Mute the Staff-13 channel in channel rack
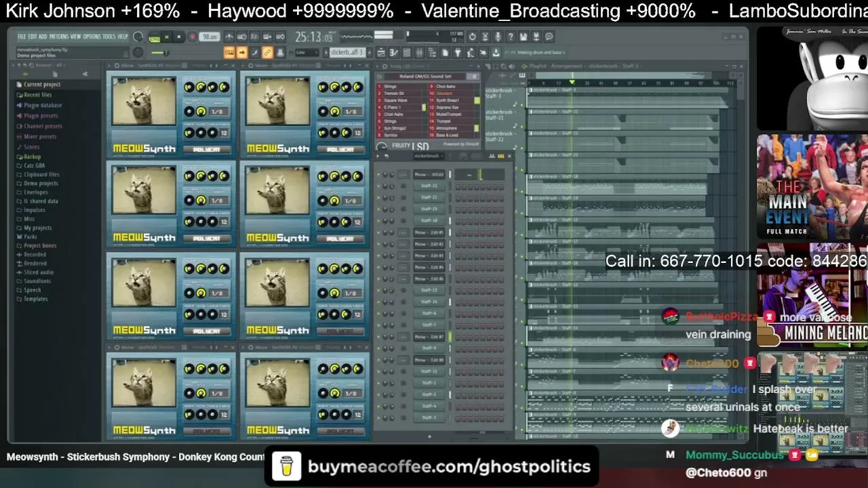The width and height of the screenshot is (868, 488). [380, 290]
